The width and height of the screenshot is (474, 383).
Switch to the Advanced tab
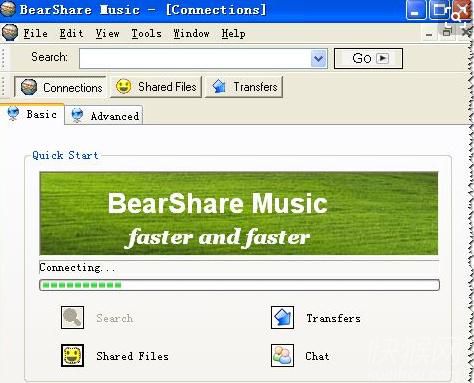(104, 116)
